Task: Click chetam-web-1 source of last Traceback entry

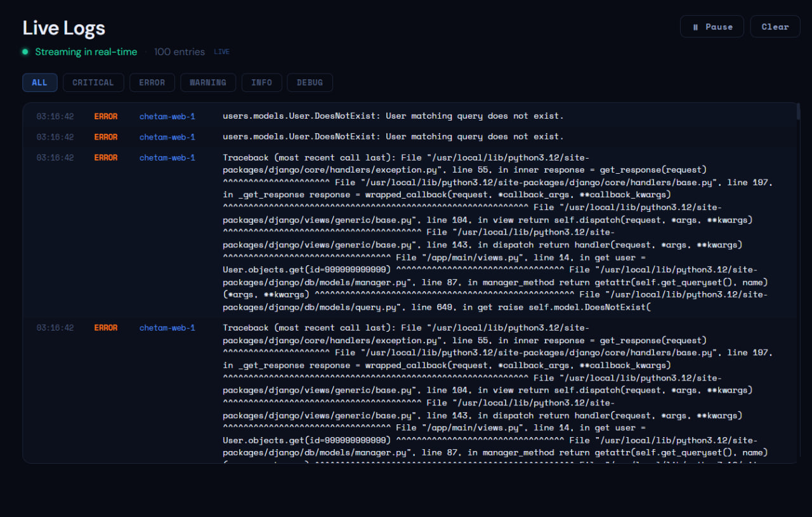Action: (x=167, y=328)
